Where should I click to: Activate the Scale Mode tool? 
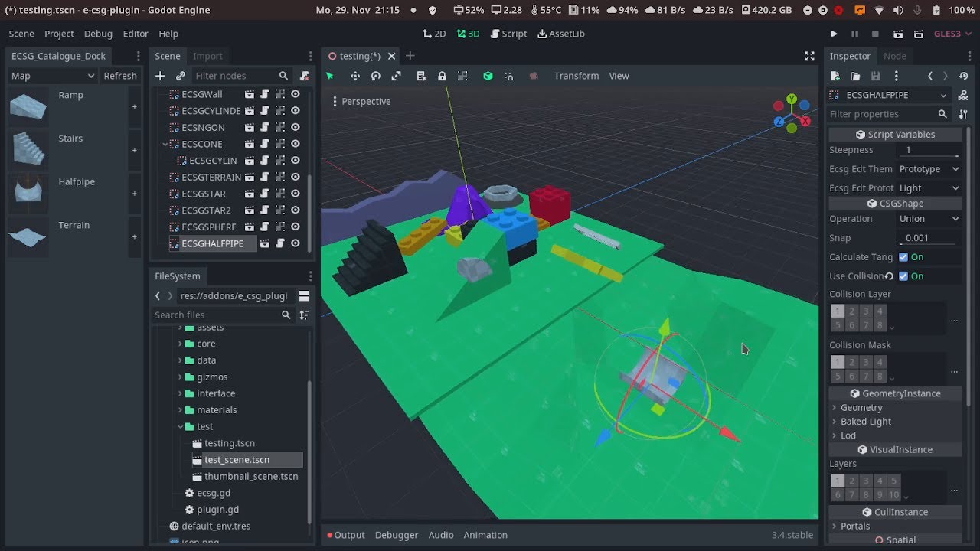pos(397,76)
